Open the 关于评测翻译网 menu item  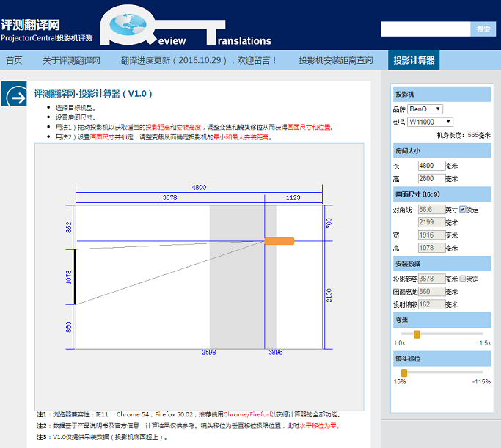point(71,60)
